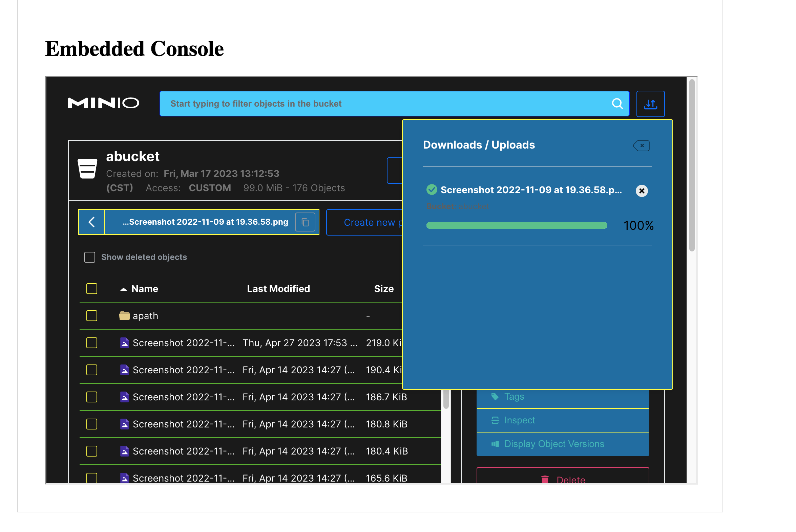Sort by Name ascending arrow
Image resolution: width=796 pixels, height=532 pixels.
(124, 289)
